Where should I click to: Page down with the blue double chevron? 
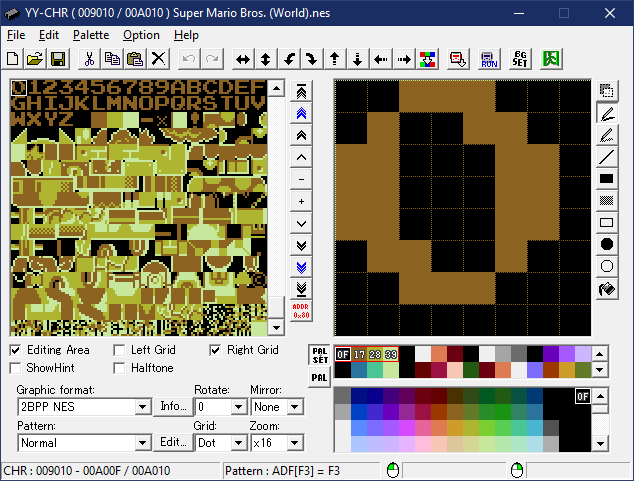[301, 267]
